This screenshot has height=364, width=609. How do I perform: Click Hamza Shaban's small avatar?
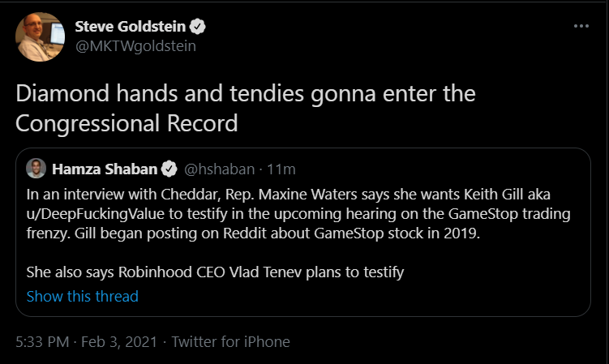pos(36,169)
